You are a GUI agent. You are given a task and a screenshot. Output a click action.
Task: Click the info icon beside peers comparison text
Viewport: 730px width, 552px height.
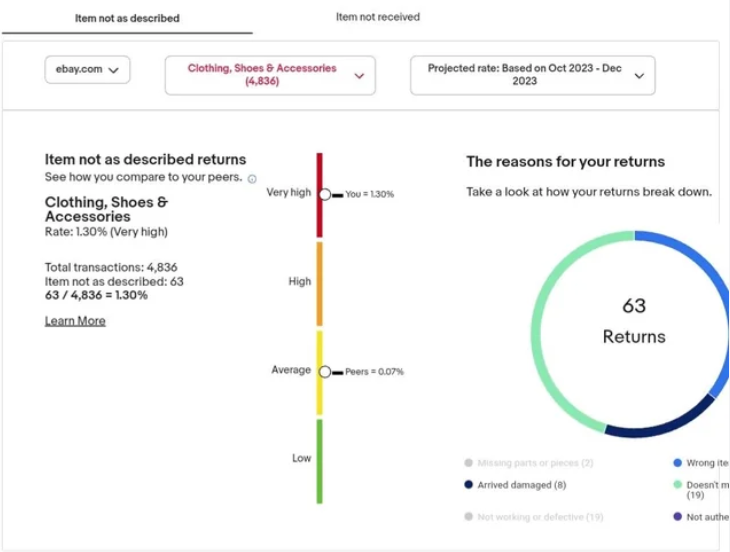[x=252, y=179]
